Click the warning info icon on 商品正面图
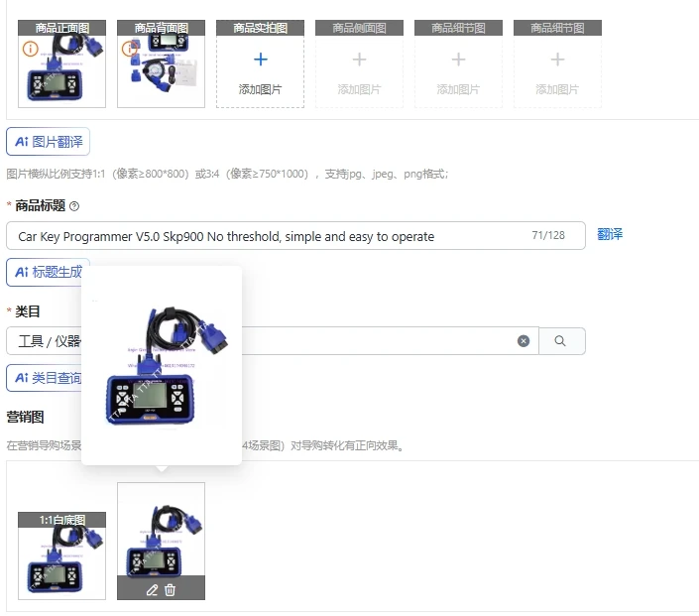 pos(31,49)
